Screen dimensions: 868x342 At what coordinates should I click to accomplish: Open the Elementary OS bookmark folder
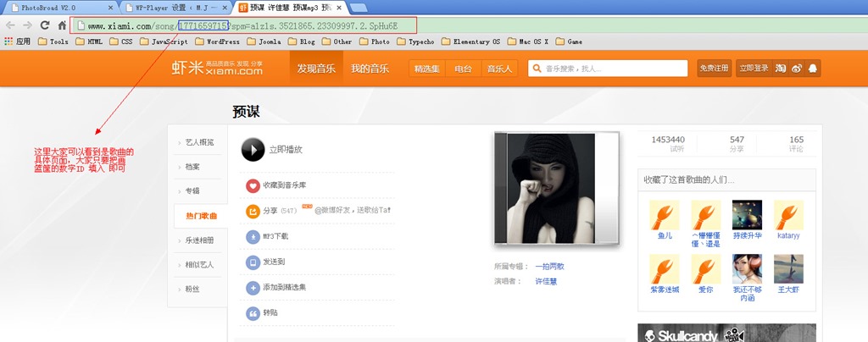click(470, 41)
